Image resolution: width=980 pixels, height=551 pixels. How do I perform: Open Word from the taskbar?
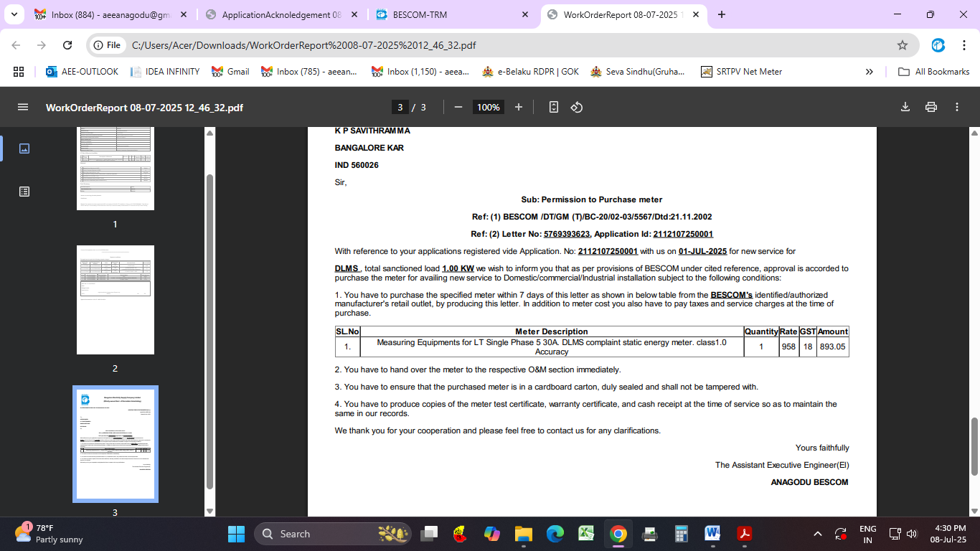[712, 534]
